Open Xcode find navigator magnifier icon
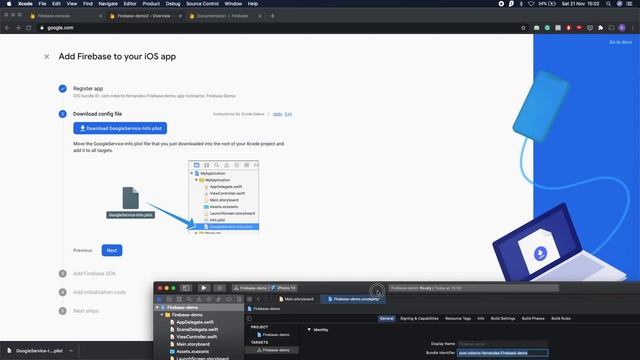Viewport: 640px width, 360px height. 189,299
